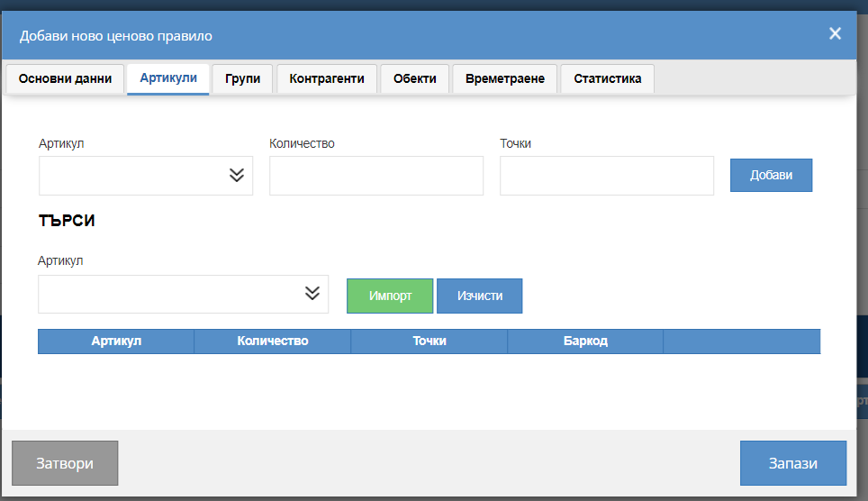Expand the search Артикул dropdown arrow
This screenshot has height=501, width=868.
pyautogui.click(x=312, y=294)
